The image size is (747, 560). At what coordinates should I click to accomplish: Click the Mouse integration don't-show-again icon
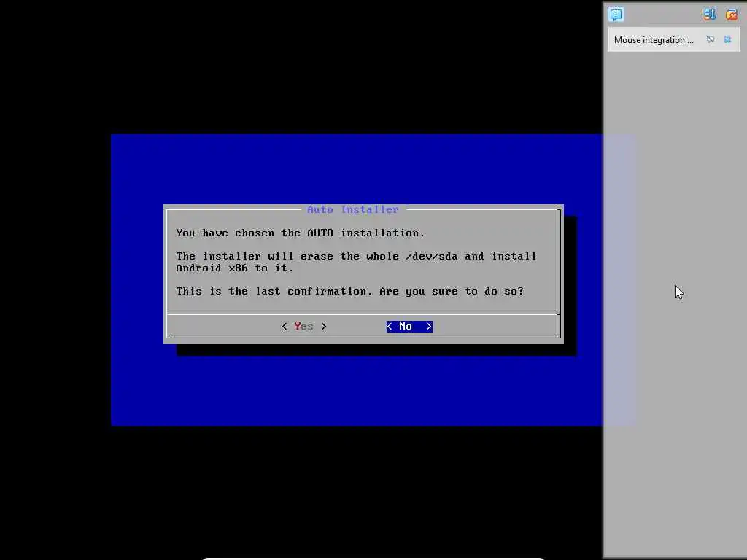[x=711, y=39]
